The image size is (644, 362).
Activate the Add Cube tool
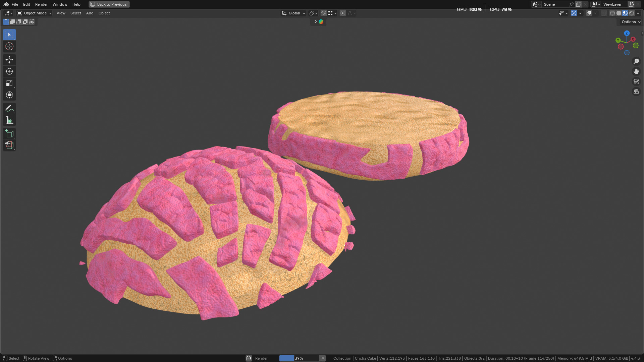(9, 133)
